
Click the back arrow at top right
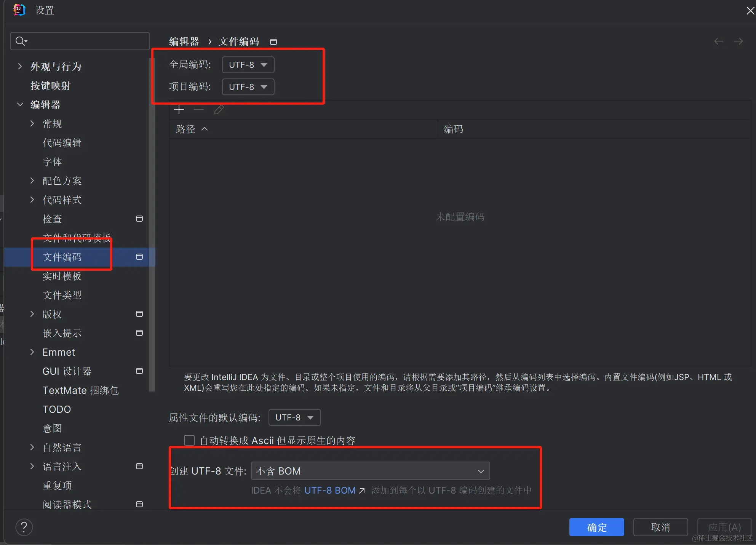718,41
